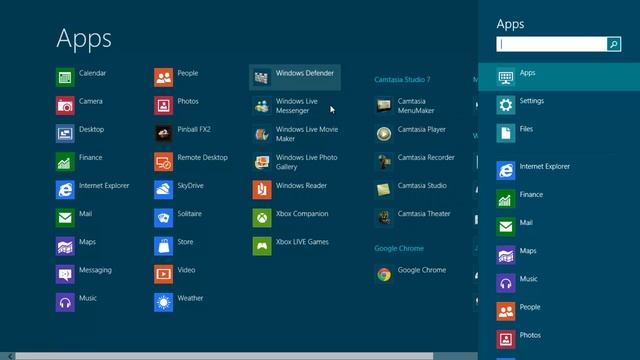
Task: Open the Remote Desktop app icon
Action: coord(164,162)
